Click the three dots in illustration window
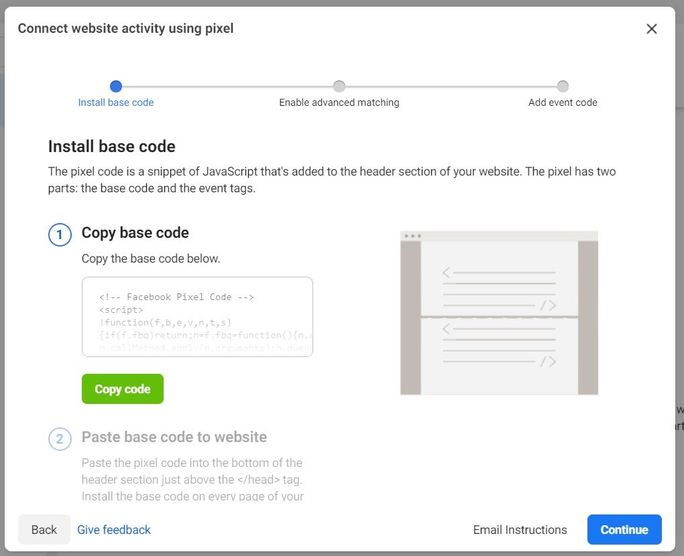The image size is (684, 556). (x=413, y=237)
